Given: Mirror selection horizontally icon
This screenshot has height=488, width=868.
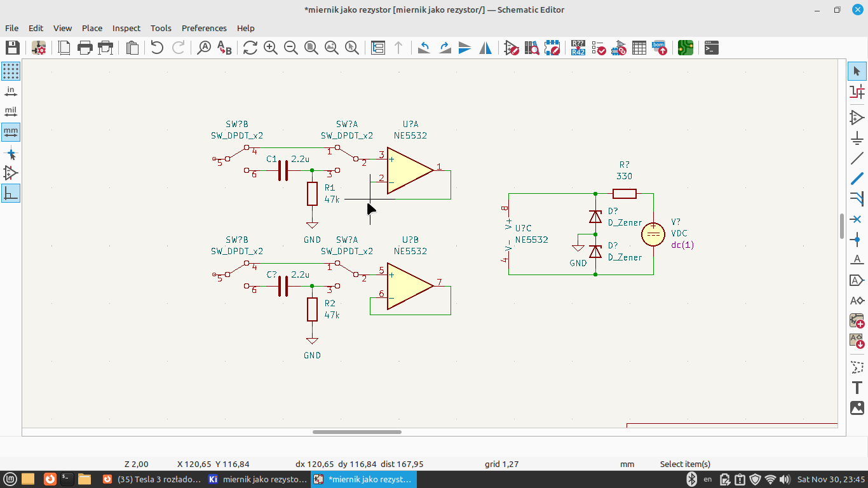Looking at the screenshot, I should point(485,48).
